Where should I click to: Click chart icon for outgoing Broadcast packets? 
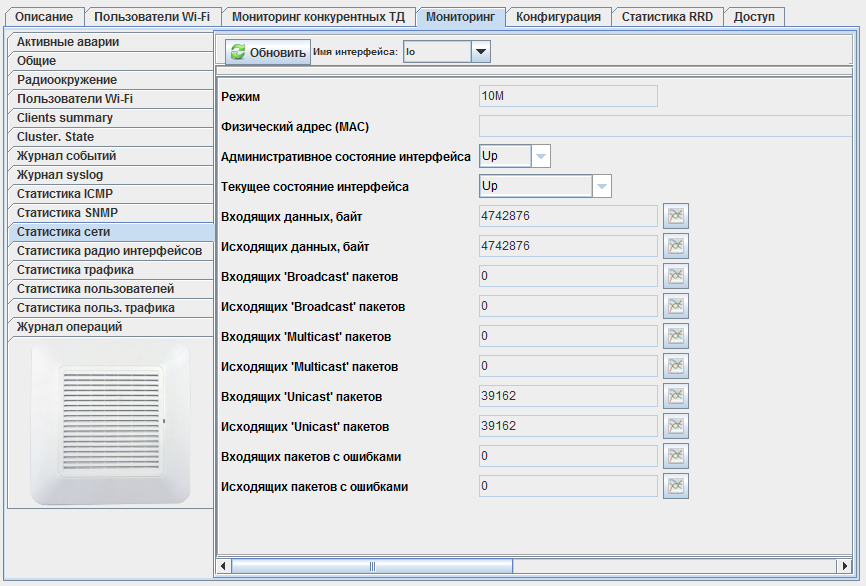point(677,306)
